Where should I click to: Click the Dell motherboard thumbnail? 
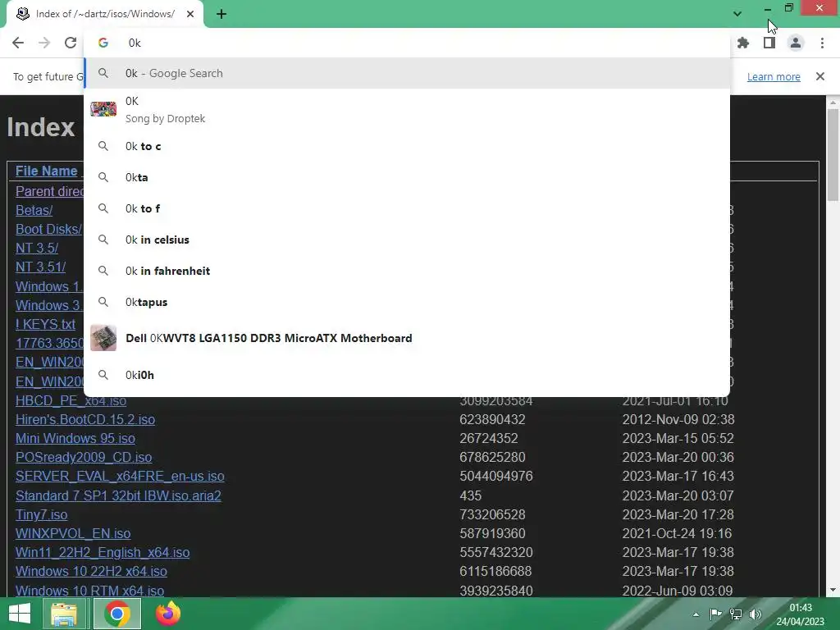click(103, 338)
